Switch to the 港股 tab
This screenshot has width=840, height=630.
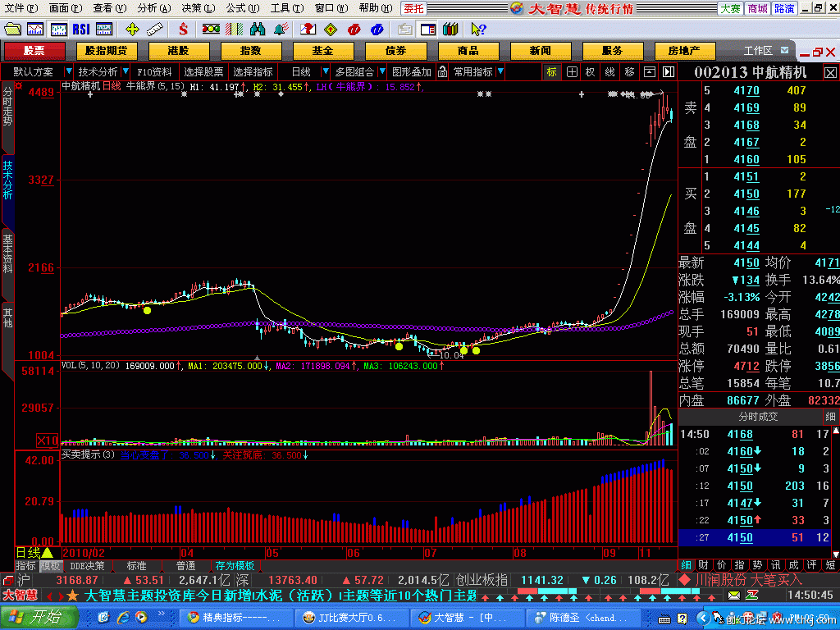pyautogui.click(x=178, y=51)
